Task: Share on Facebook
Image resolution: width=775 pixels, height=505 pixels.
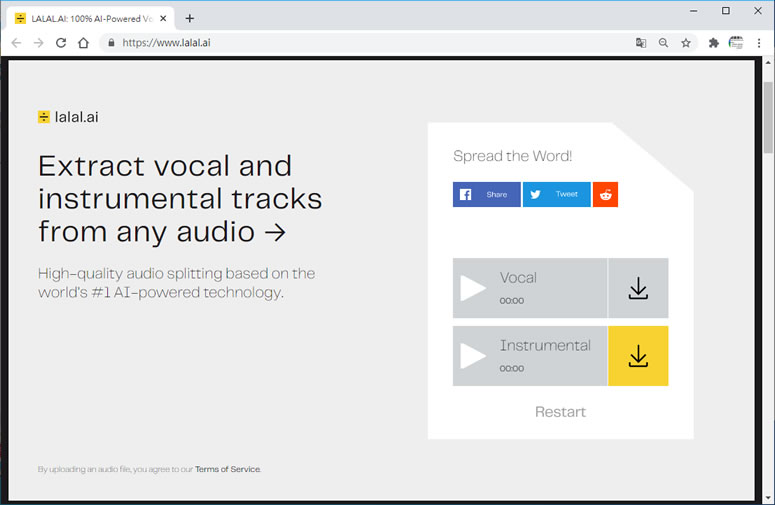Action: click(x=486, y=194)
